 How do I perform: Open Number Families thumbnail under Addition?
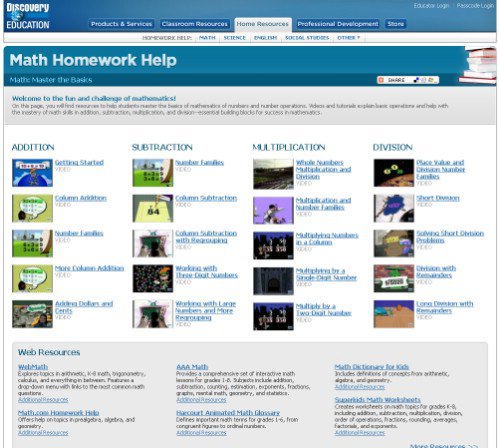click(x=32, y=243)
